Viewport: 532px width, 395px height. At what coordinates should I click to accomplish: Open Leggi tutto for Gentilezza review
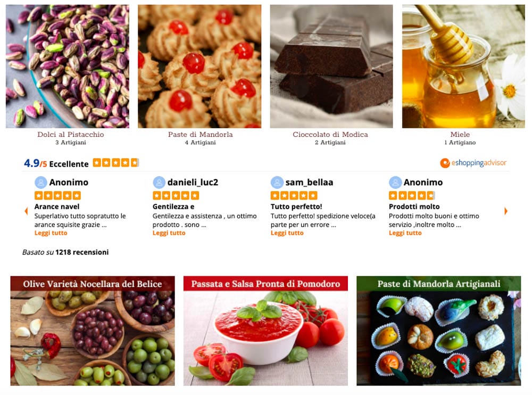point(169,233)
